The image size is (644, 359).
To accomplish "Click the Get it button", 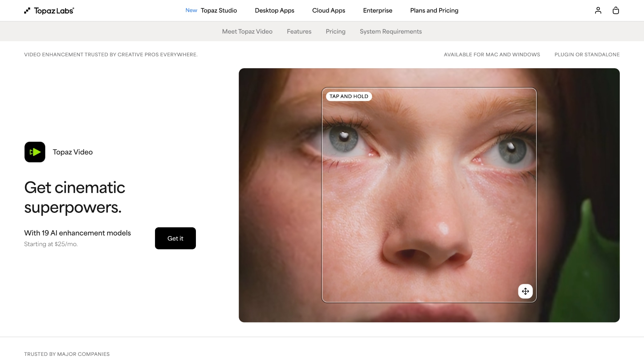I will (175, 238).
